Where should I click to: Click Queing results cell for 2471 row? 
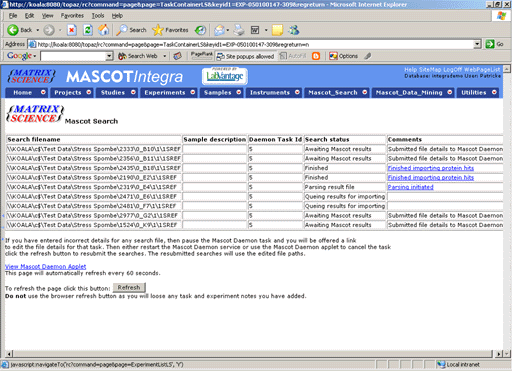point(345,196)
